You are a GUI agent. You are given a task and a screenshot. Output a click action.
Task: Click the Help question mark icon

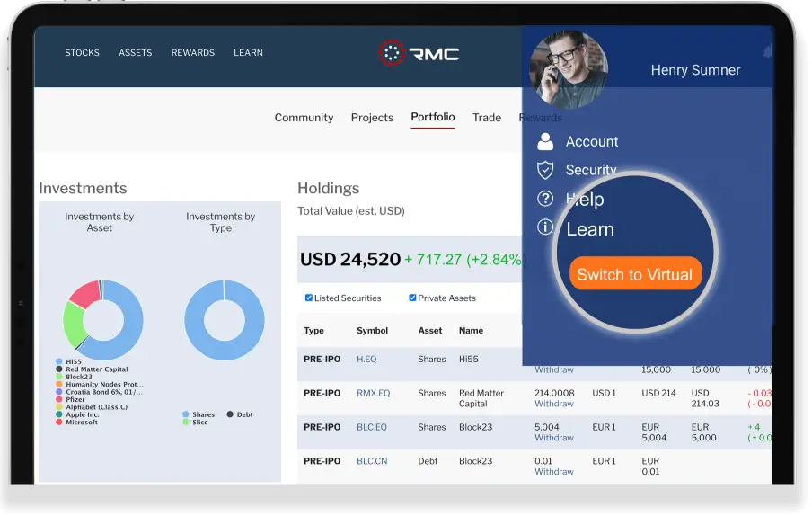(x=545, y=199)
